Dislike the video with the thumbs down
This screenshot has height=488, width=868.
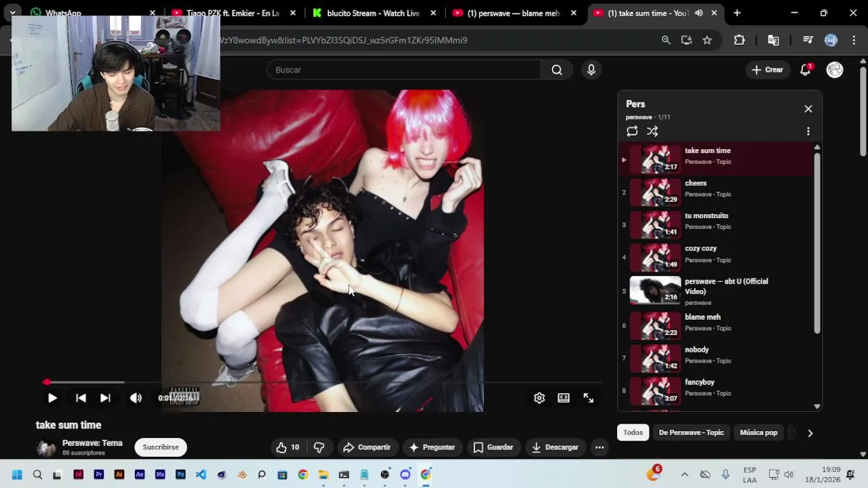[x=319, y=447]
